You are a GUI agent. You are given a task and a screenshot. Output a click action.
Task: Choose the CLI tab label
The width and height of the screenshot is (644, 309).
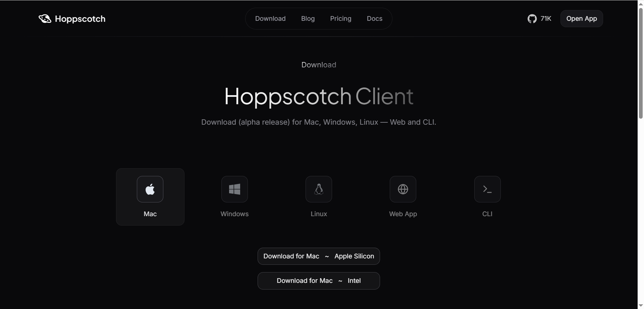click(487, 214)
